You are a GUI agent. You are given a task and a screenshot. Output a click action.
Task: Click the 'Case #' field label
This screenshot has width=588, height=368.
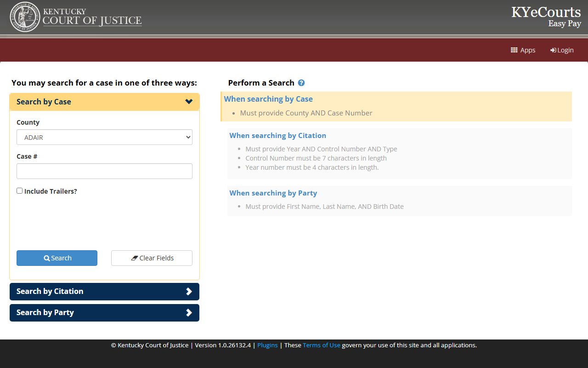[x=27, y=156]
